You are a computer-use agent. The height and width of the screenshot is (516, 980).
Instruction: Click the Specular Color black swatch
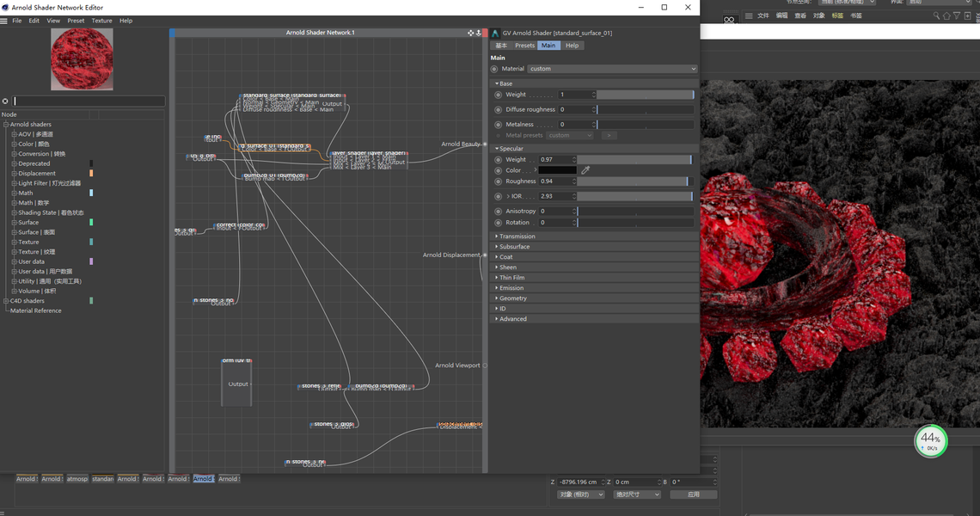pos(558,170)
